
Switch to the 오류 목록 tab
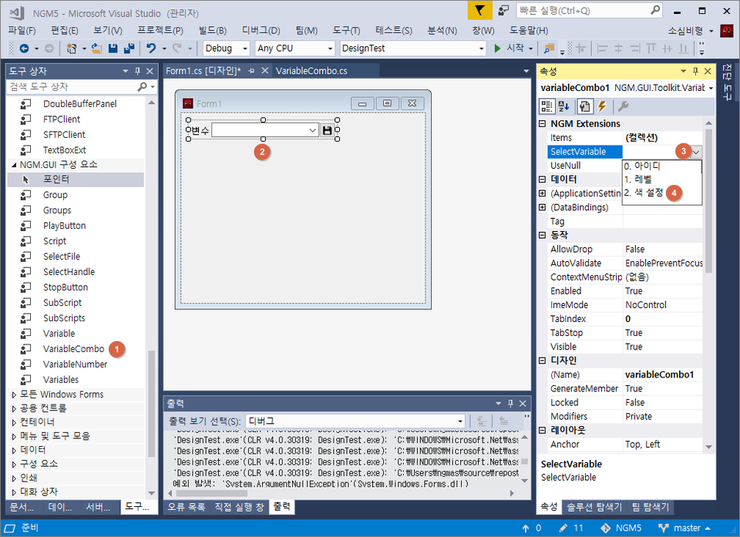click(186, 507)
